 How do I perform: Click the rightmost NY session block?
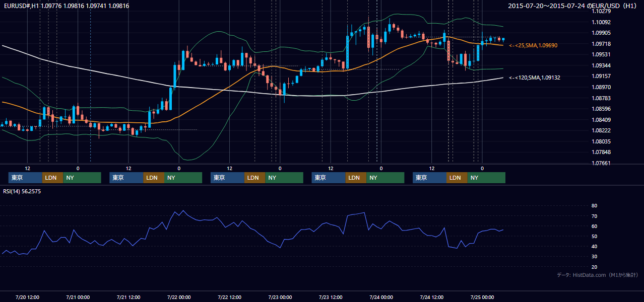(x=486, y=178)
